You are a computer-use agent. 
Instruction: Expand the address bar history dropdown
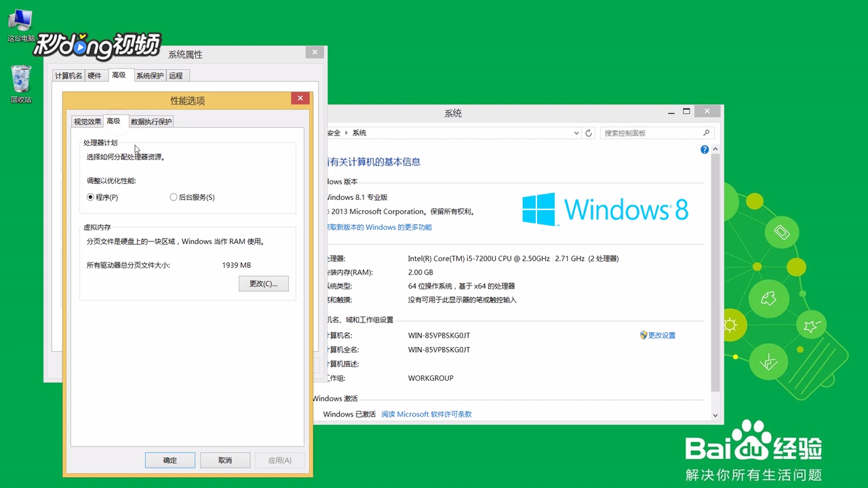[576, 133]
